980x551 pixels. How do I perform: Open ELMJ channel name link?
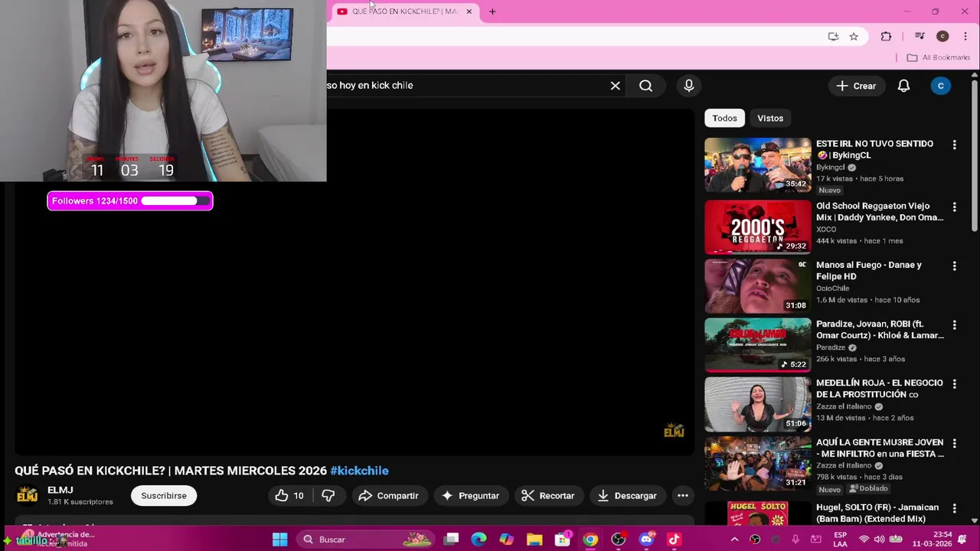pyautogui.click(x=60, y=491)
